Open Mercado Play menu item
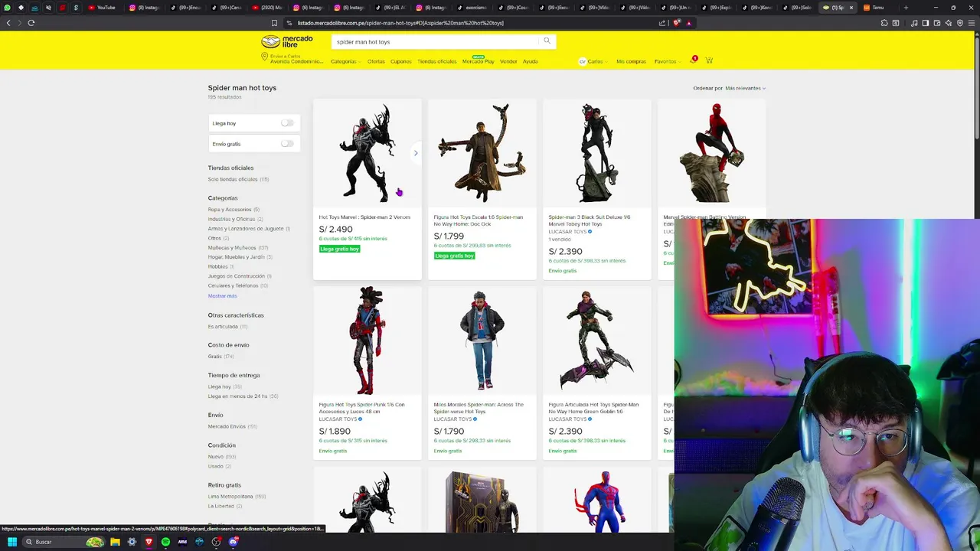This screenshot has width=980, height=551. coord(479,61)
